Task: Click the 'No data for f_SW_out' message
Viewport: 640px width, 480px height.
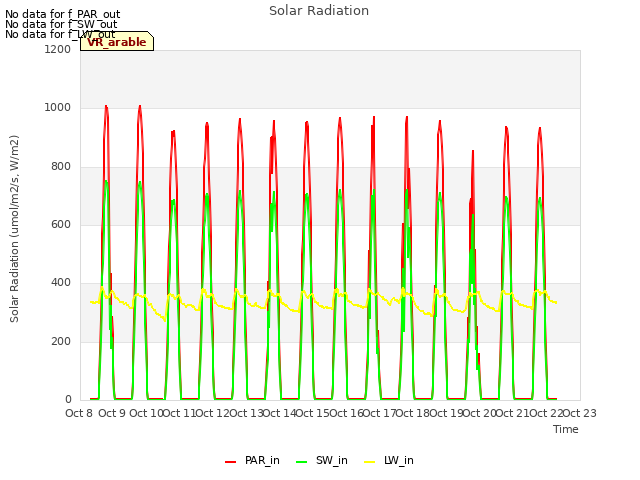Action: point(61,24)
